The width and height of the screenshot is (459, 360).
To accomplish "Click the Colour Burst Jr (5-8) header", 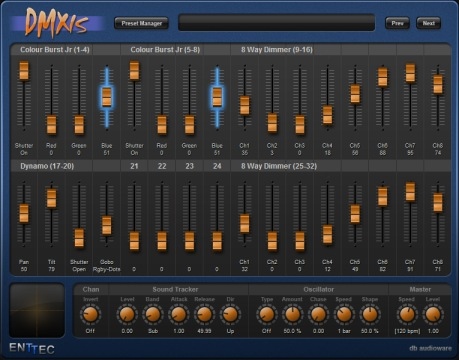I will pos(165,50).
